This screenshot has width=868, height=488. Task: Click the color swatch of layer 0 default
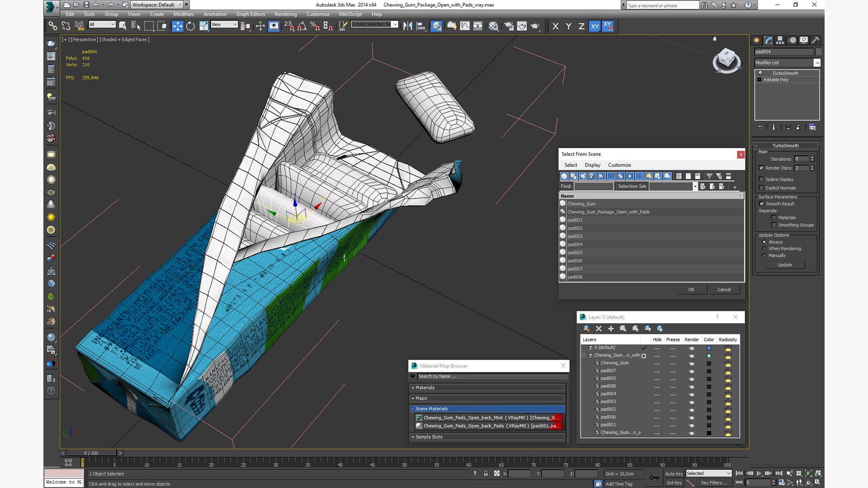(709, 348)
